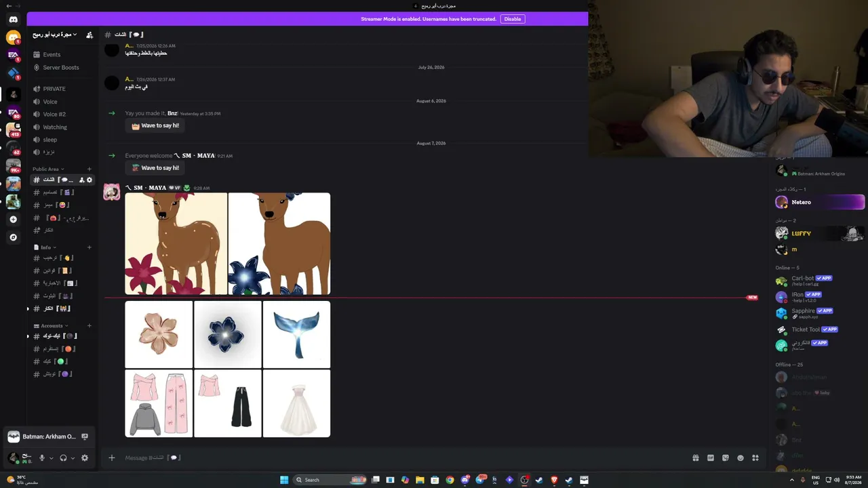Open LUFFY member profile
Image resolution: width=868 pixels, height=488 pixels.
[x=820, y=233]
